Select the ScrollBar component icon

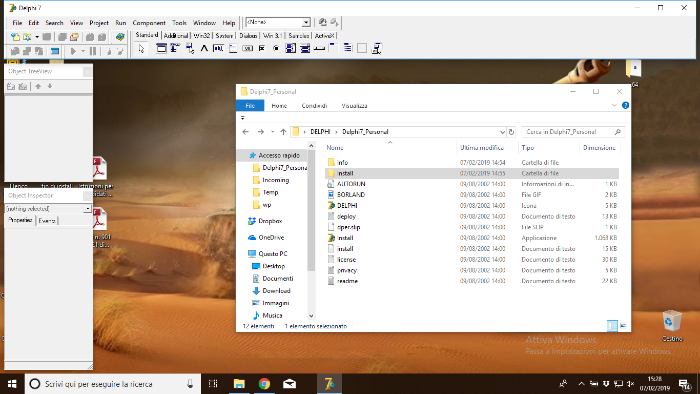click(319, 48)
